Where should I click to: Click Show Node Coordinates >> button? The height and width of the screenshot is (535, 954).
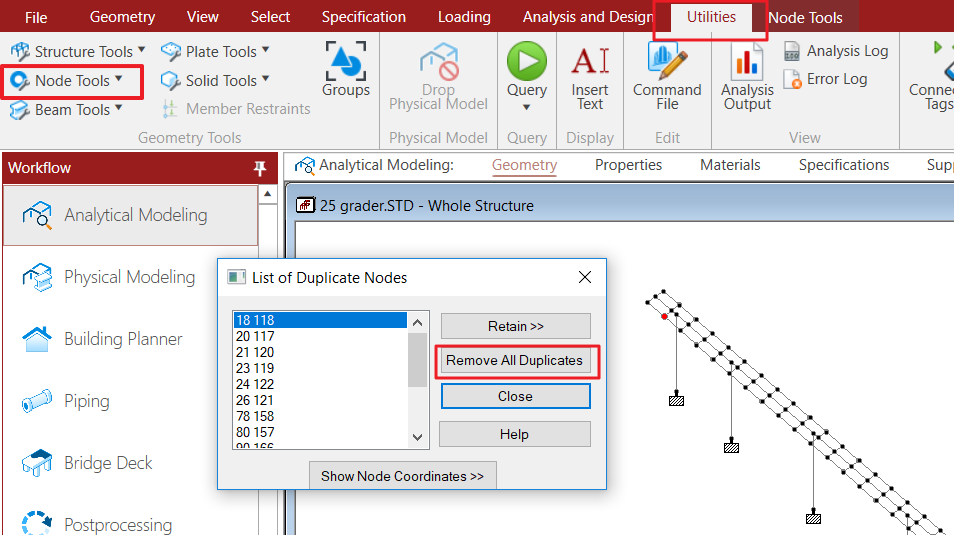(x=403, y=476)
